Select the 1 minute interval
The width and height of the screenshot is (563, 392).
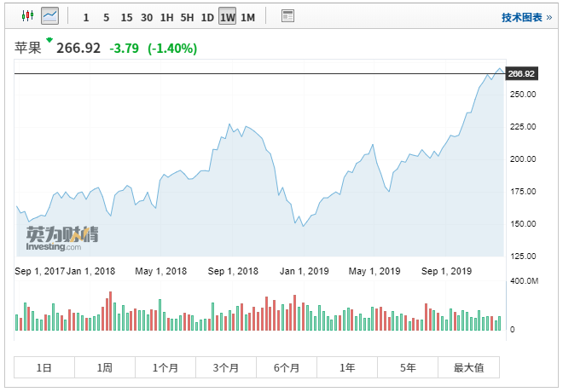(86, 17)
